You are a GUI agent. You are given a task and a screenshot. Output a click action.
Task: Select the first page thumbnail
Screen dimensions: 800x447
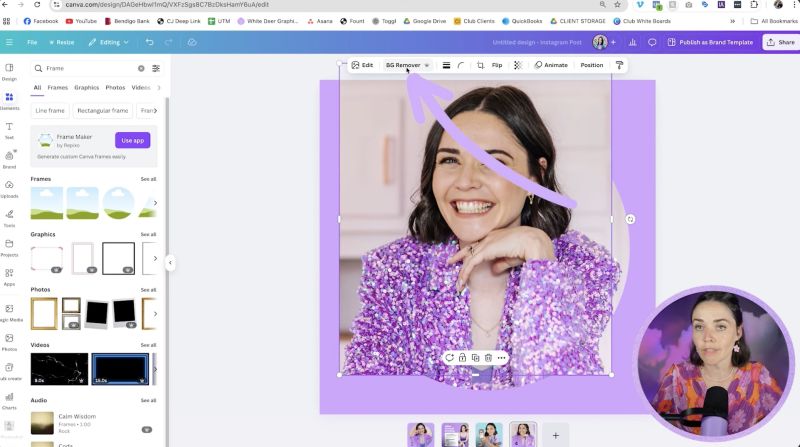[421, 435]
